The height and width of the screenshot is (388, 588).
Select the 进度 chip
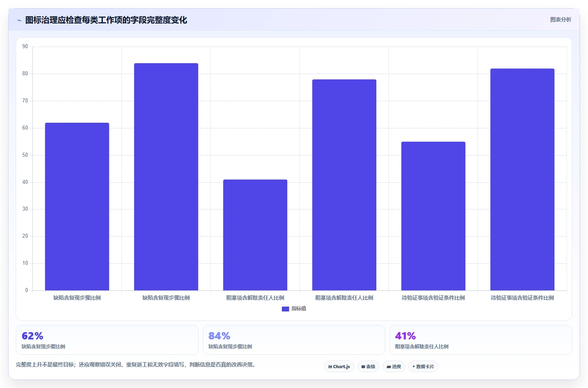(x=394, y=367)
